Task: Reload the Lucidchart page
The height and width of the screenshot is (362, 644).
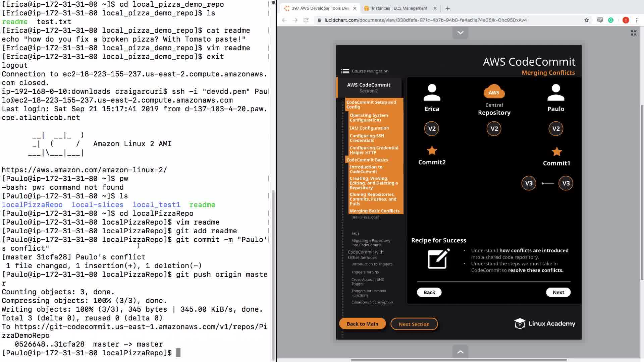Action: point(306,20)
